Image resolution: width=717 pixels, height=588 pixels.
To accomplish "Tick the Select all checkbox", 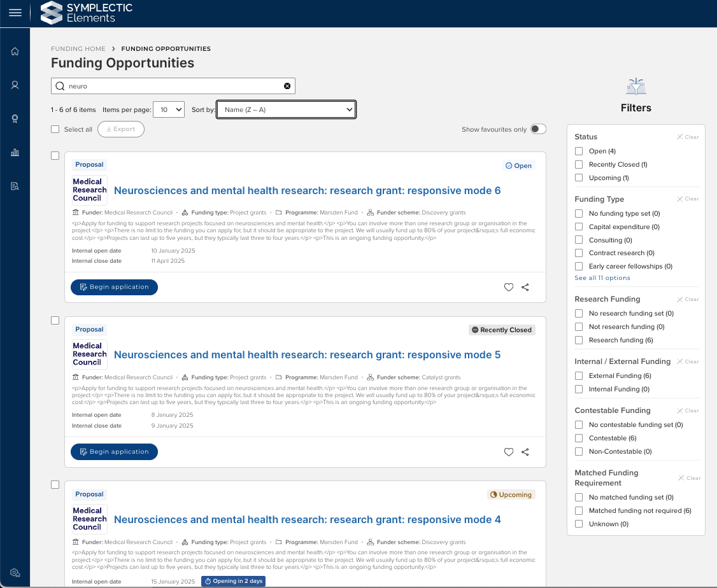I will pos(55,129).
